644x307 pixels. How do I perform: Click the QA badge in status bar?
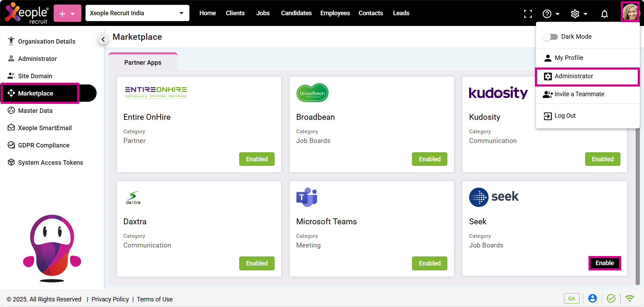click(x=571, y=298)
